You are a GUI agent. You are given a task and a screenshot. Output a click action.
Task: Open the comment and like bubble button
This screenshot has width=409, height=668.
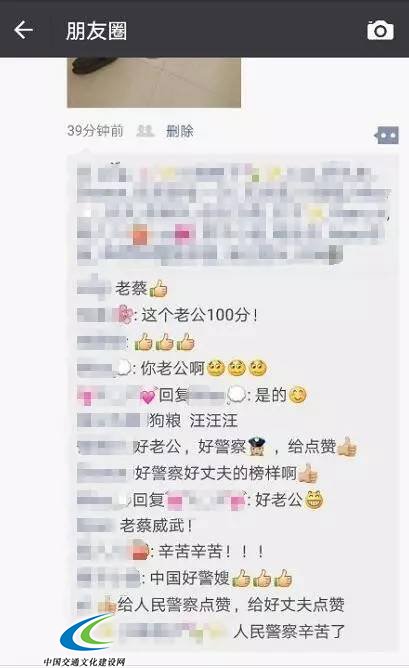387,136
